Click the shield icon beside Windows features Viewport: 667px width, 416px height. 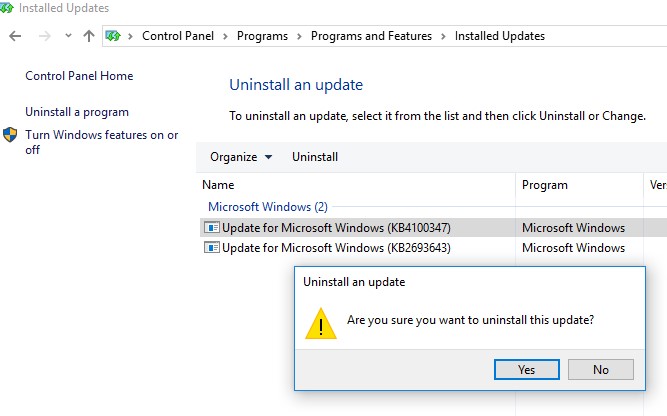[x=11, y=135]
